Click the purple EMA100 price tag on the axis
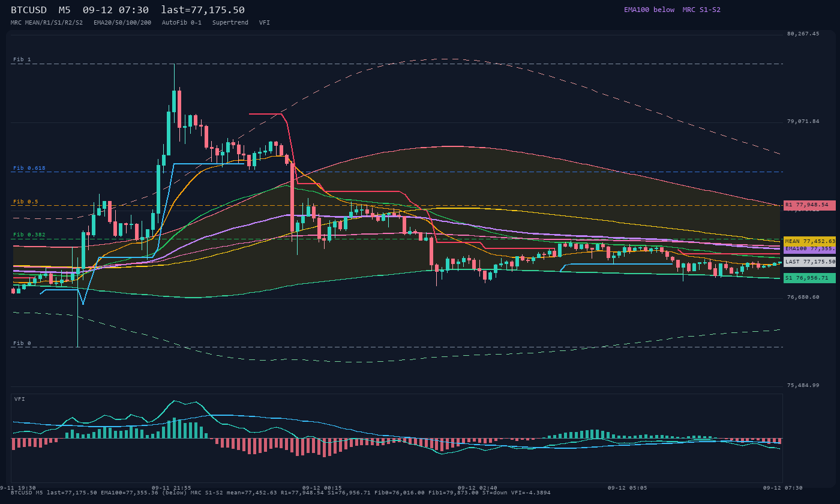 (809, 248)
